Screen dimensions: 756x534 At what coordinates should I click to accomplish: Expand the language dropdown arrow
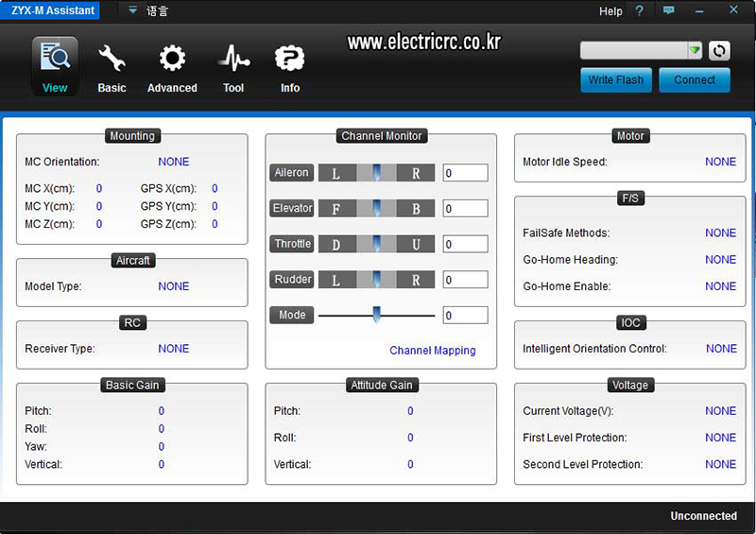[132, 10]
